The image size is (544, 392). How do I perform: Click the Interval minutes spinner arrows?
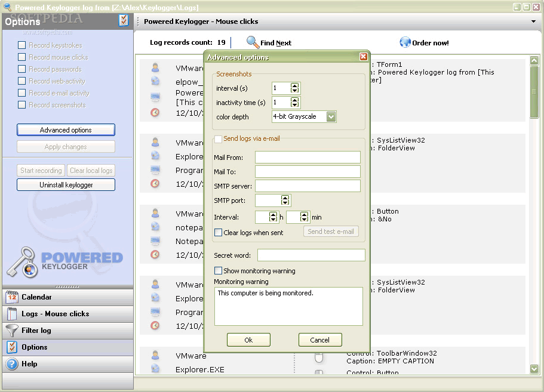click(x=304, y=217)
